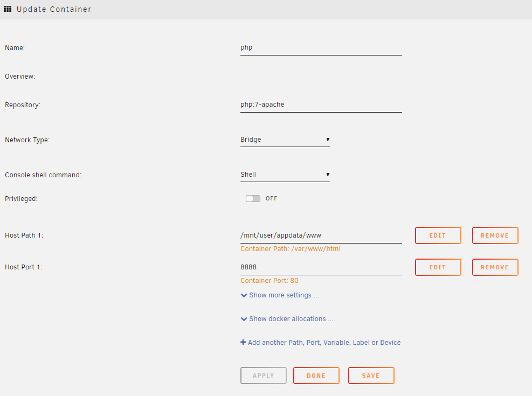Click chevron icon next to Show docker allocations

point(244,319)
